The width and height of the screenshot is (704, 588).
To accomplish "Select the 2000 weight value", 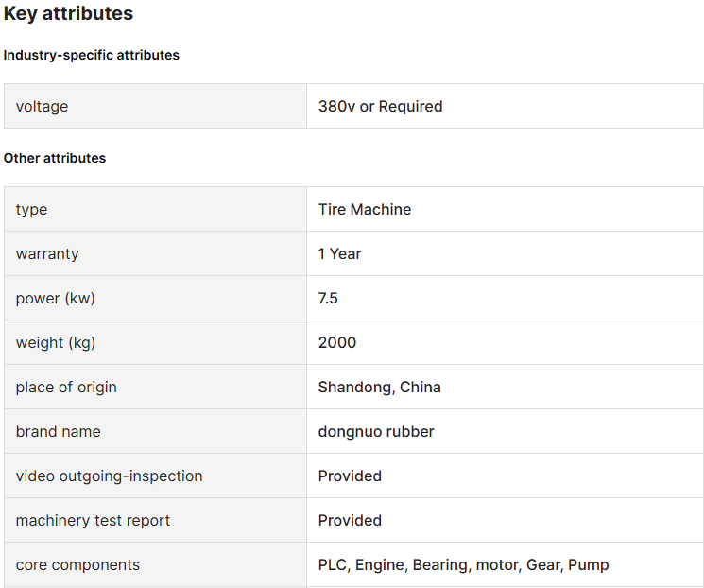I will (337, 343).
